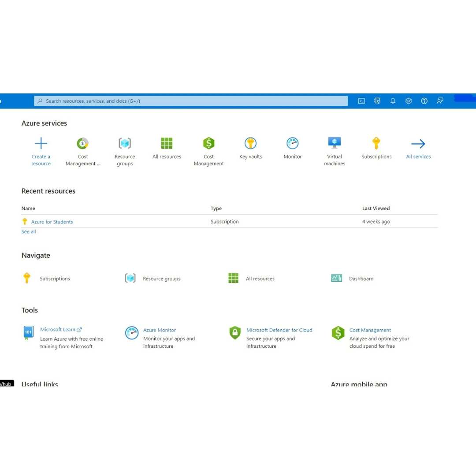The image size is (476, 476).
Task: Click Cost Management dollar icon in Tools
Action: 338,333
